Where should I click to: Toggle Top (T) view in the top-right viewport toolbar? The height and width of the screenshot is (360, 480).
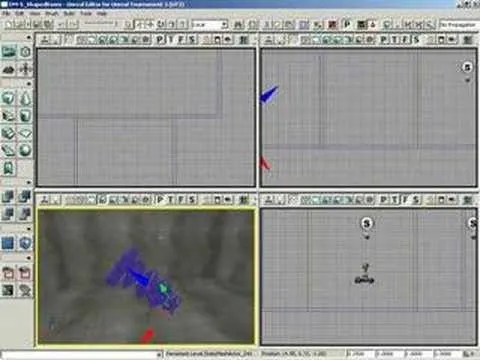click(x=395, y=40)
